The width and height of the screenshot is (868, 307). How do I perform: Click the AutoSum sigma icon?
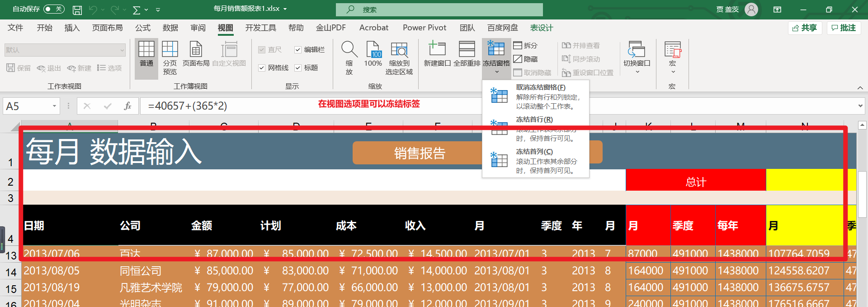(137, 10)
